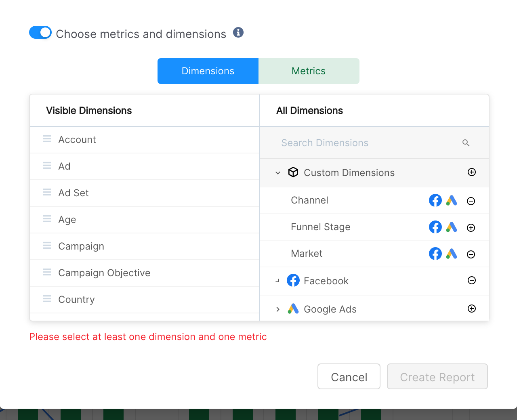Click the Google Ads icon in the Market row
The width and height of the screenshot is (517, 420).
point(452,254)
